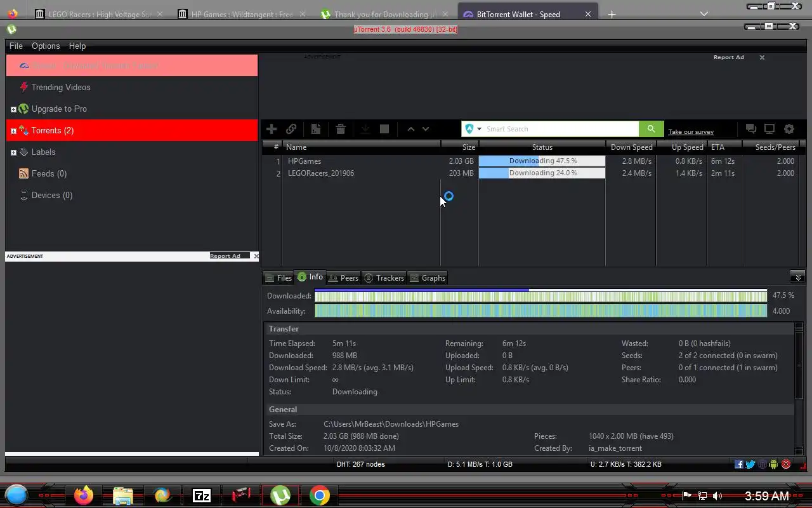Click the Android icon in status bar
This screenshot has width=812, height=508.
(773, 464)
